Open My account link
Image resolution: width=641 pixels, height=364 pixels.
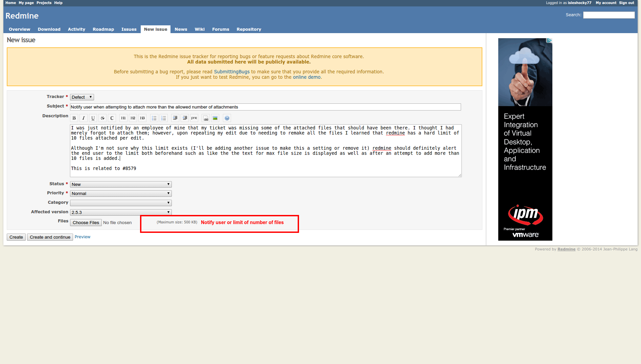coord(606,3)
